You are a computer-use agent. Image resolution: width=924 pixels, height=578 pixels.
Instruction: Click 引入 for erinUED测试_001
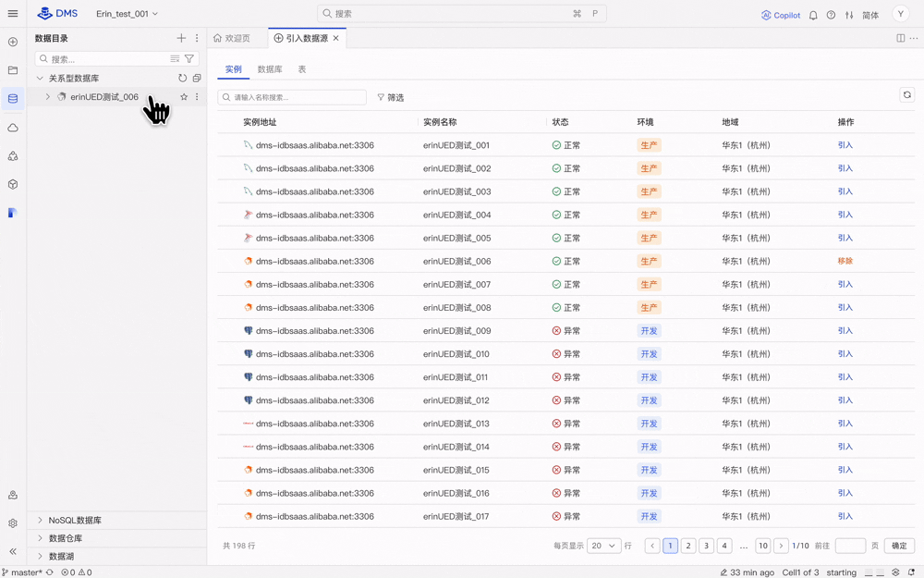coord(845,145)
